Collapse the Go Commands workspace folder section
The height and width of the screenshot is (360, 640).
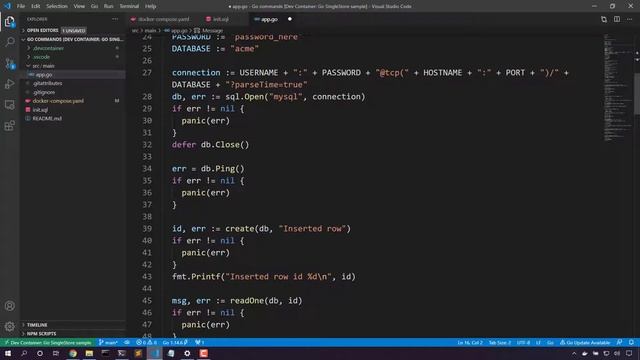73,40
